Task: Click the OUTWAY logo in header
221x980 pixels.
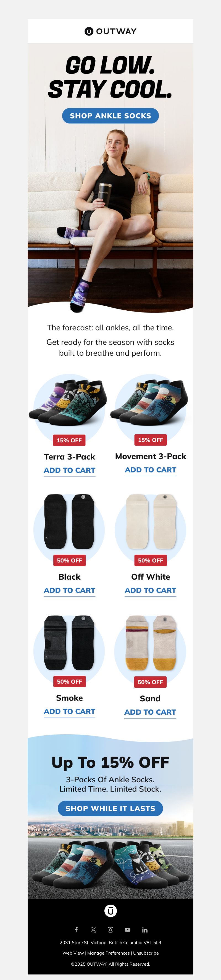Action: [x=110, y=31]
